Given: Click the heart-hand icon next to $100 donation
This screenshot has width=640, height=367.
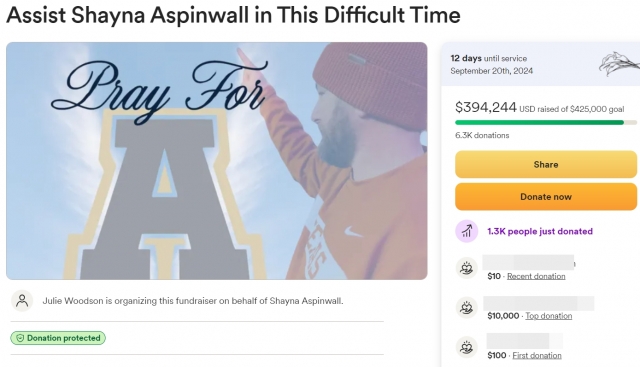Looking at the screenshot, I should coord(467,347).
